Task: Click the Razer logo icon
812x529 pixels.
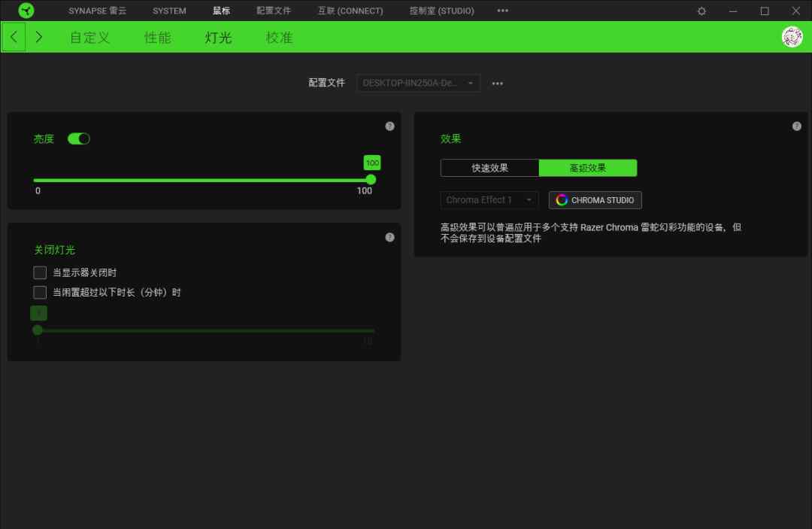Action: click(26, 11)
